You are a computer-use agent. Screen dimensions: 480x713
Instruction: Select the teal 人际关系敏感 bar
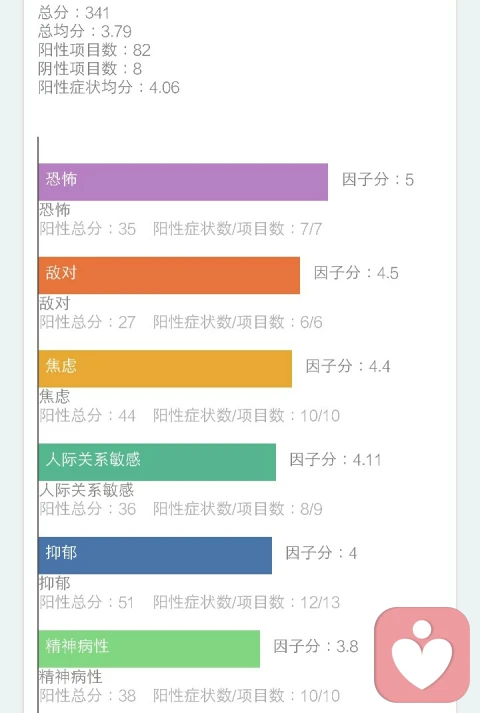[157, 462]
